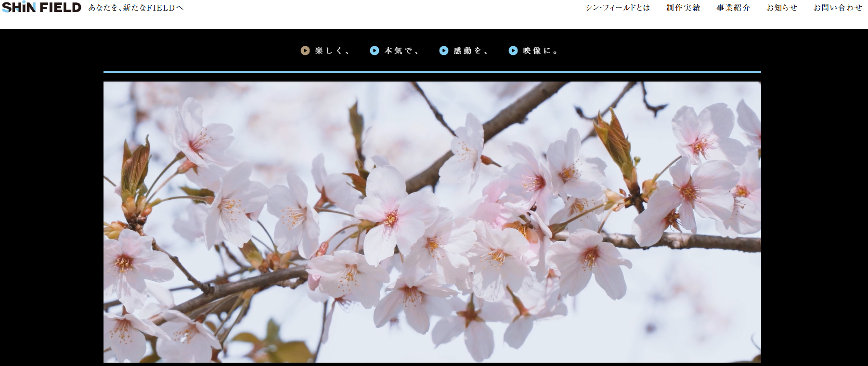Open the 制作実績 page

683,8
